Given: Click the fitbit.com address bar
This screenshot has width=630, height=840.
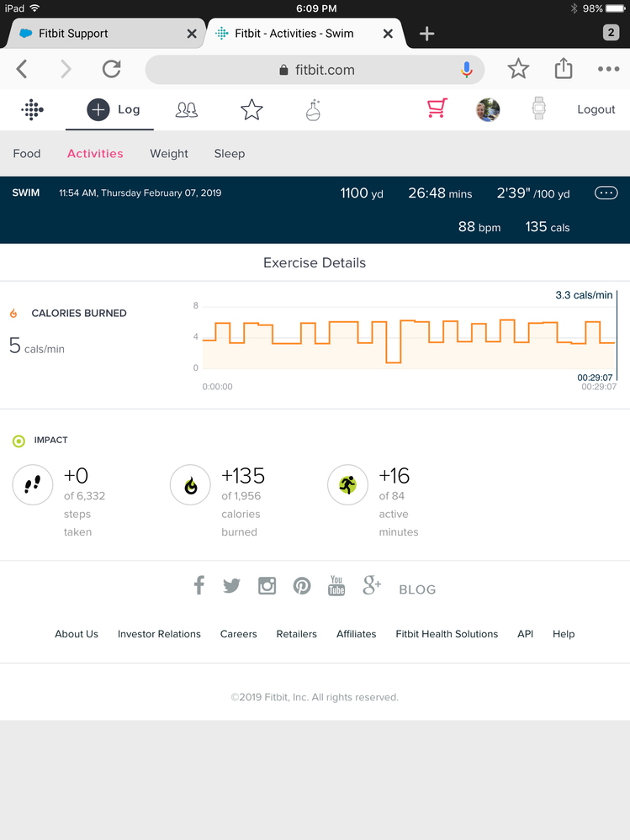Looking at the screenshot, I should tap(315, 70).
